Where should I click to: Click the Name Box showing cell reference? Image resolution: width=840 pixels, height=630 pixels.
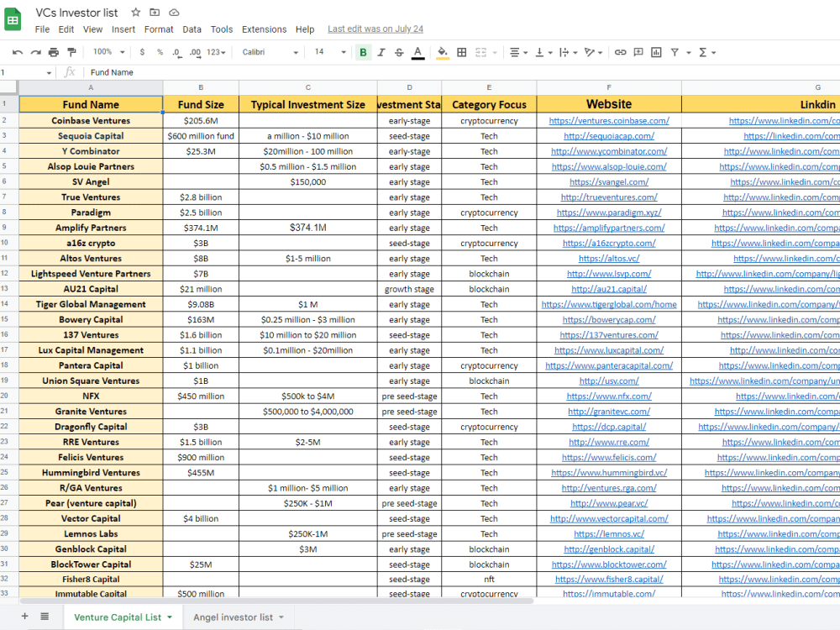21,72
